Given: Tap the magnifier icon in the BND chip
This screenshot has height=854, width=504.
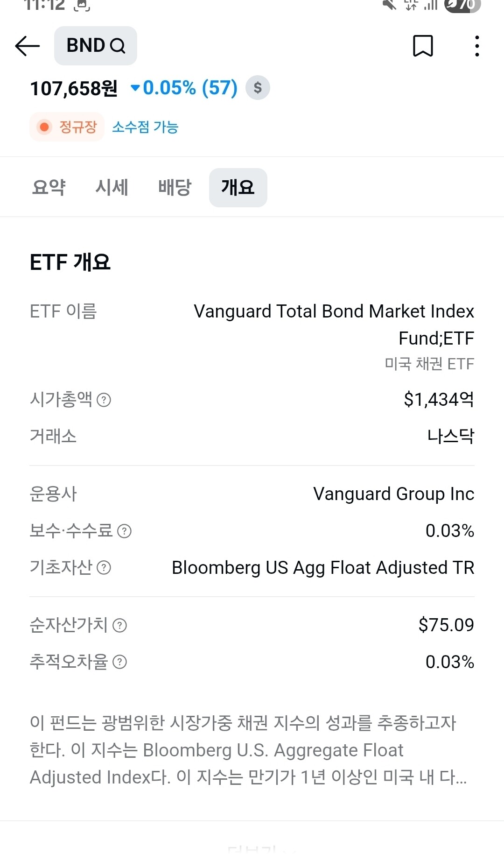Looking at the screenshot, I should pyautogui.click(x=118, y=46).
